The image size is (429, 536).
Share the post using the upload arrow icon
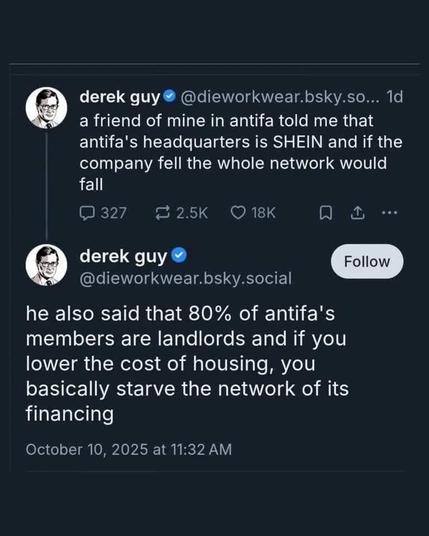pyautogui.click(x=358, y=213)
